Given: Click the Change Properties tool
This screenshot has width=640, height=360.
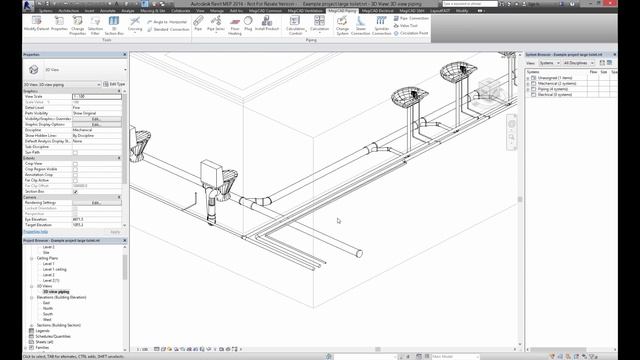Looking at the screenshot, I should click(x=77, y=25).
